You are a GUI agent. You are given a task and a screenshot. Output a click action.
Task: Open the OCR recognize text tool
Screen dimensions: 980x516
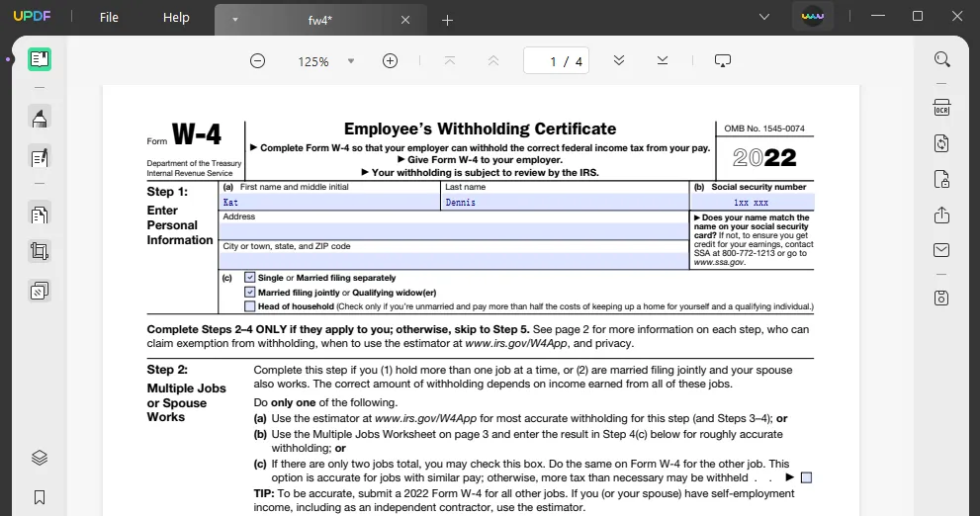pos(941,107)
